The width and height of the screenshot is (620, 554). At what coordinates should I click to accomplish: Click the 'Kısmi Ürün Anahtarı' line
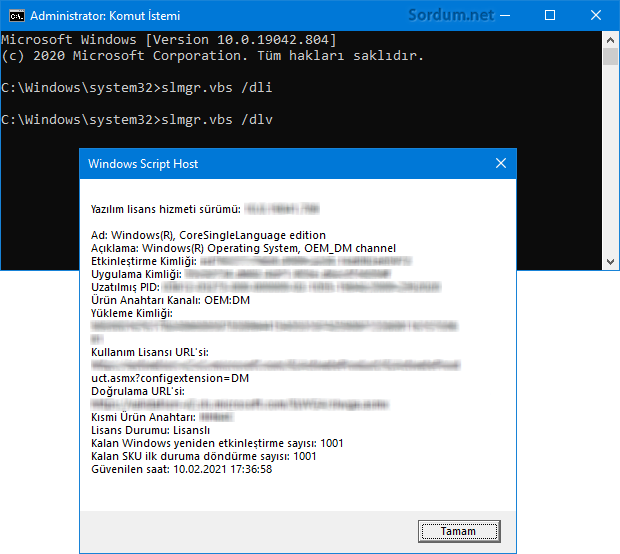point(162,417)
